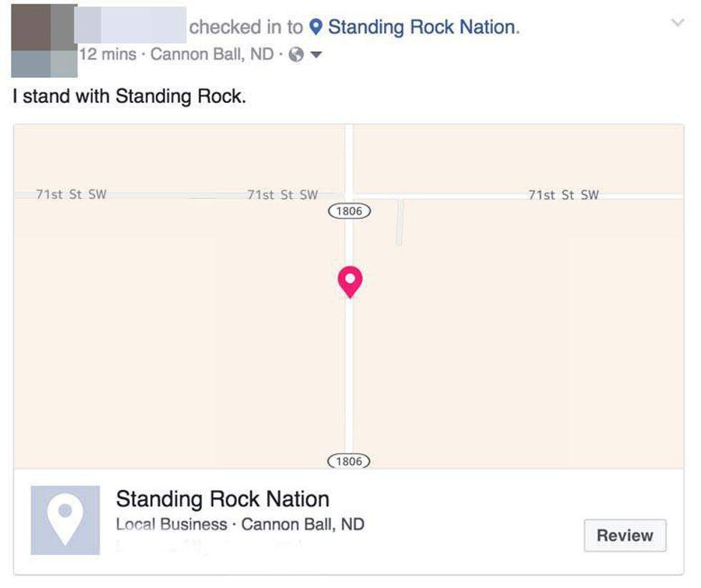Image resolution: width=701 pixels, height=588 pixels.
Task: Open the Standing Rock Nation check-in link
Action: [x=421, y=28]
